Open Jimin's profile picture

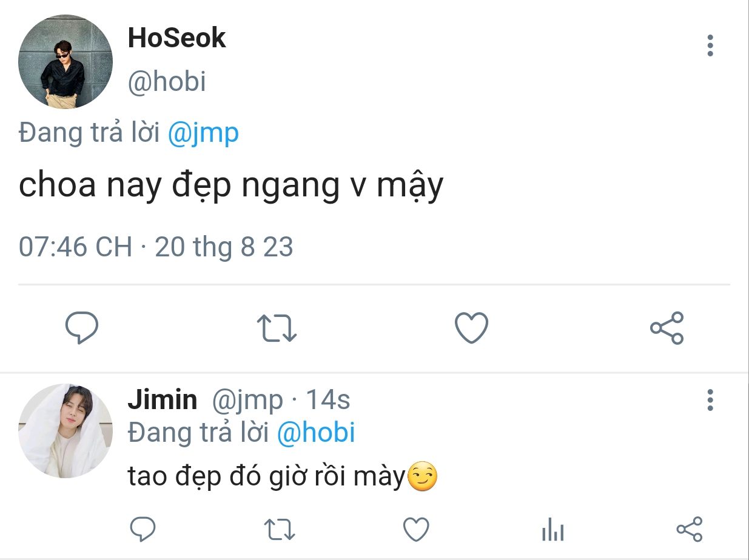tap(65, 431)
